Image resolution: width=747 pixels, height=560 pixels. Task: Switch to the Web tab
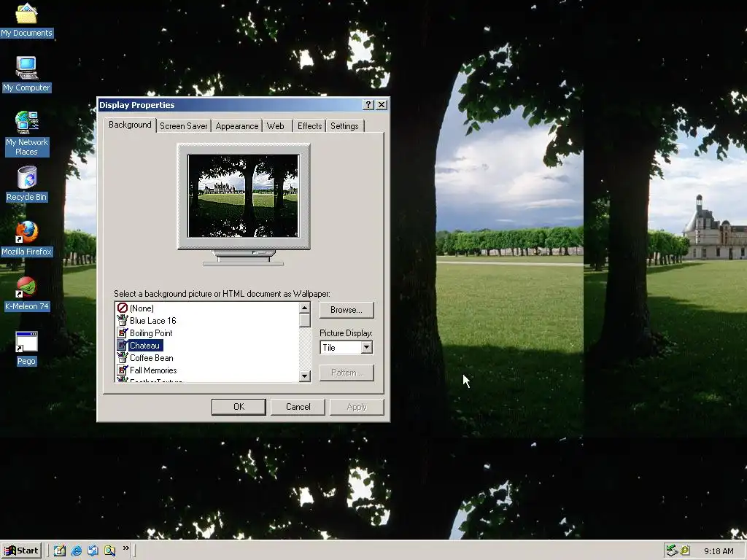(275, 125)
